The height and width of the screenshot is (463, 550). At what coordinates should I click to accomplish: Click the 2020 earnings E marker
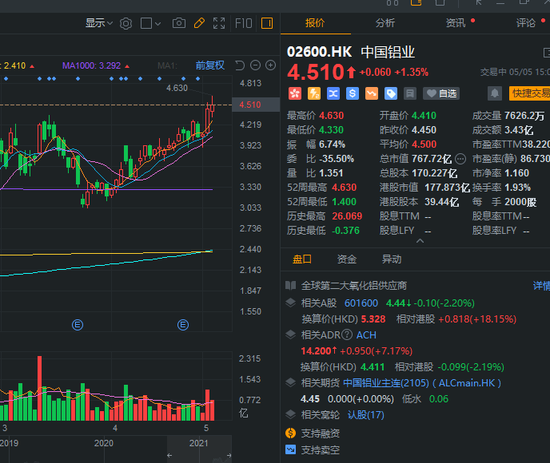coord(183,325)
